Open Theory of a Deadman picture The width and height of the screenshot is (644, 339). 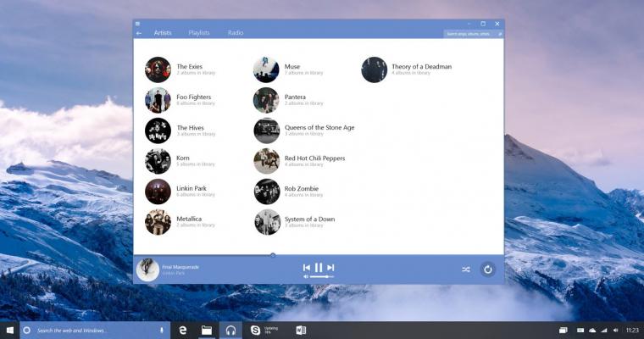coord(375,69)
